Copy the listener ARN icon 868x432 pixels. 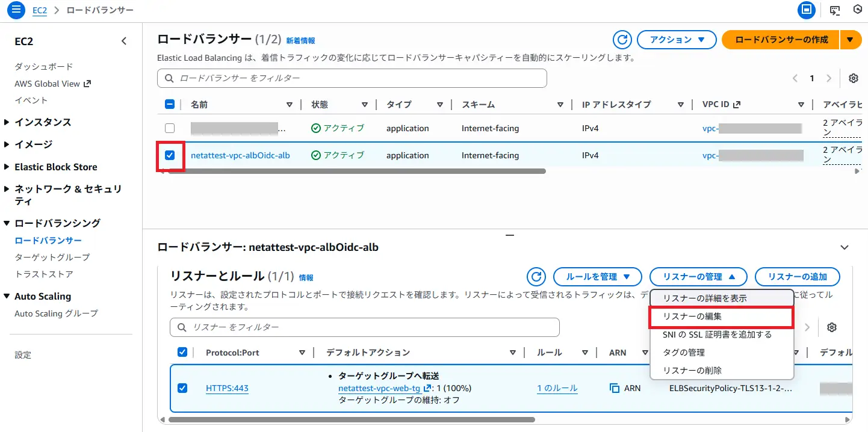(x=615, y=388)
